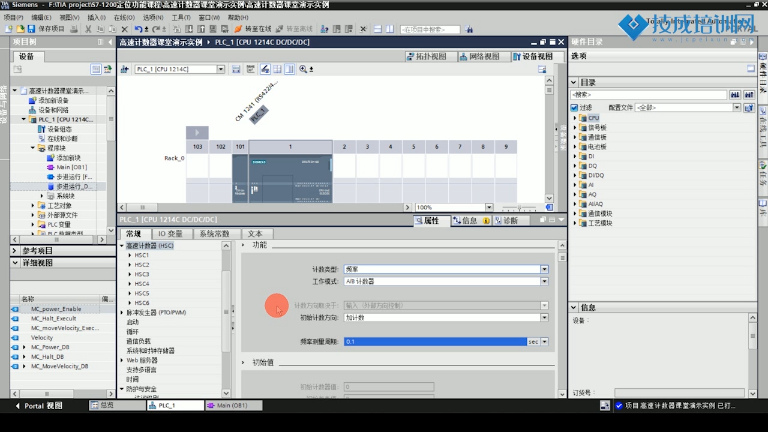The width and height of the screenshot is (768, 432).
Task: Open the 属性 inspector tab
Action: (431, 220)
